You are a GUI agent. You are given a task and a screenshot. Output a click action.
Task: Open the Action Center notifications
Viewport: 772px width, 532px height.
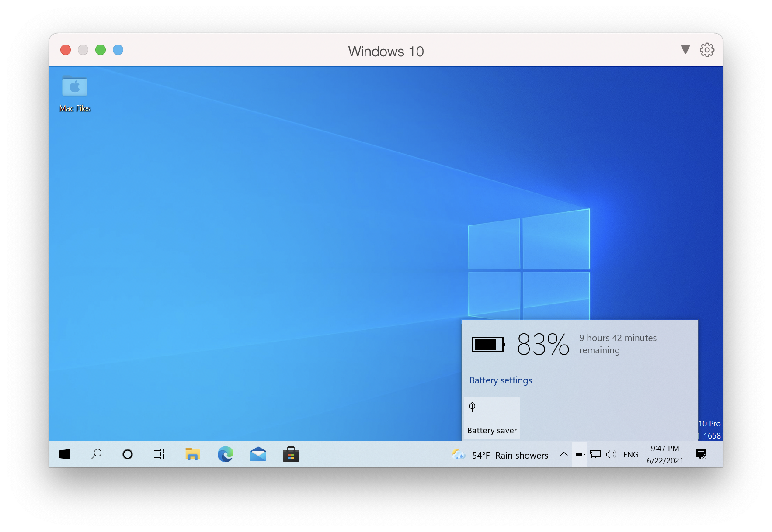tap(701, 455)
